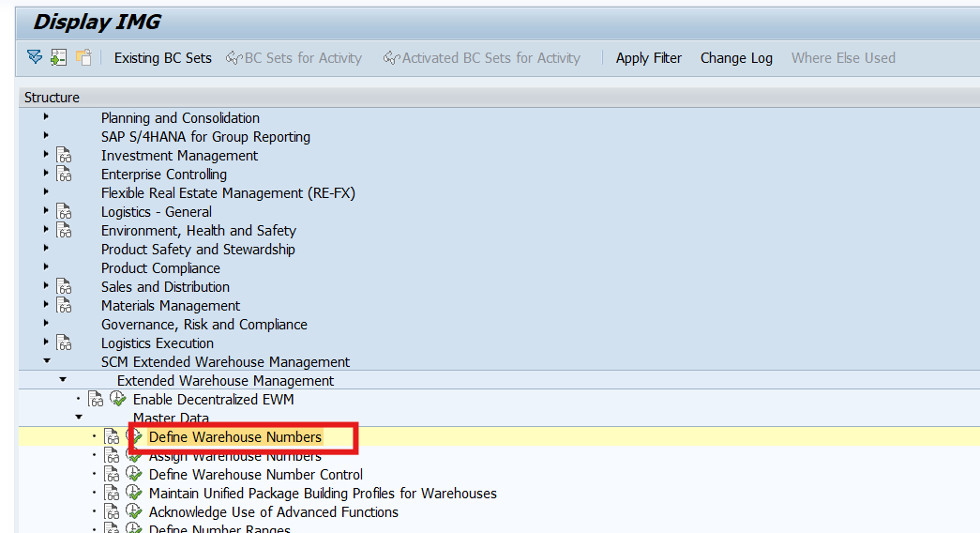Open documentation icon for Define Warehouse Number Control
Image resolution: width=980 pixels, height=533 pixels.
click(x=112, y=474)
